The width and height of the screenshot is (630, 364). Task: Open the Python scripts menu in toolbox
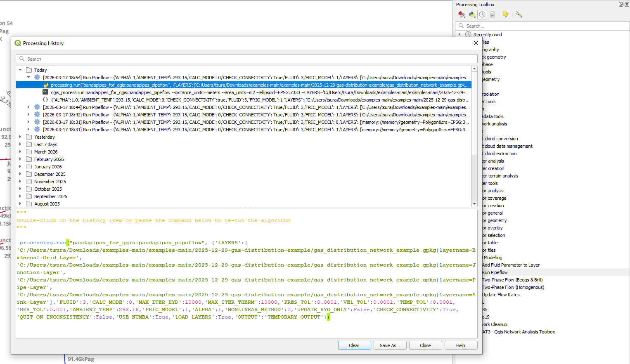[472, 14]
